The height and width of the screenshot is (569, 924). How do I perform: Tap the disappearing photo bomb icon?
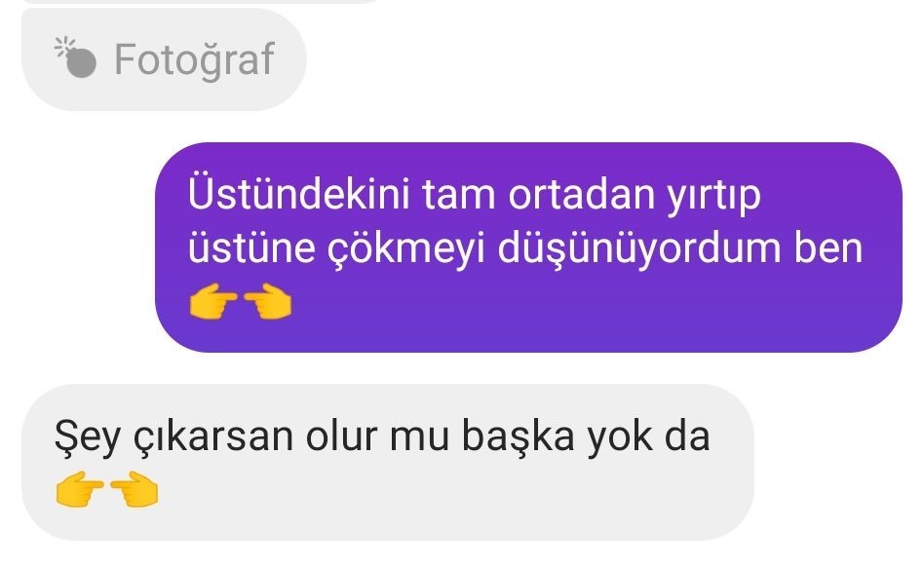75,57
